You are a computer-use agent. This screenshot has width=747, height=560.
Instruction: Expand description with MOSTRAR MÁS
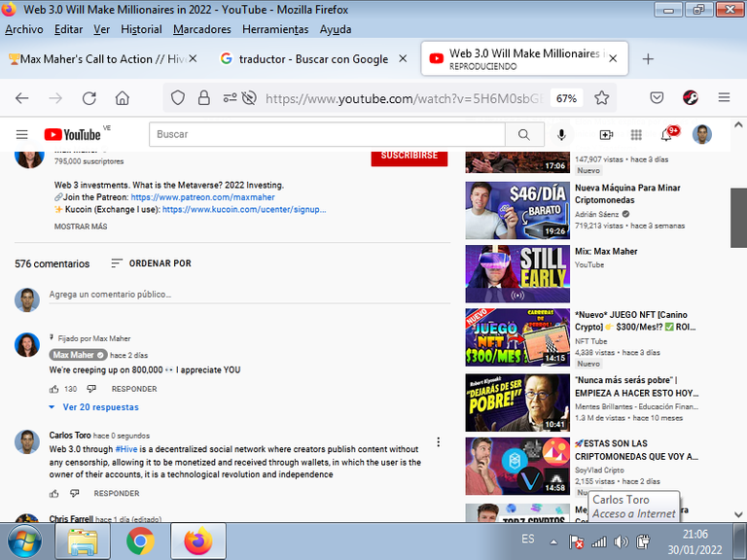[81, 227]
